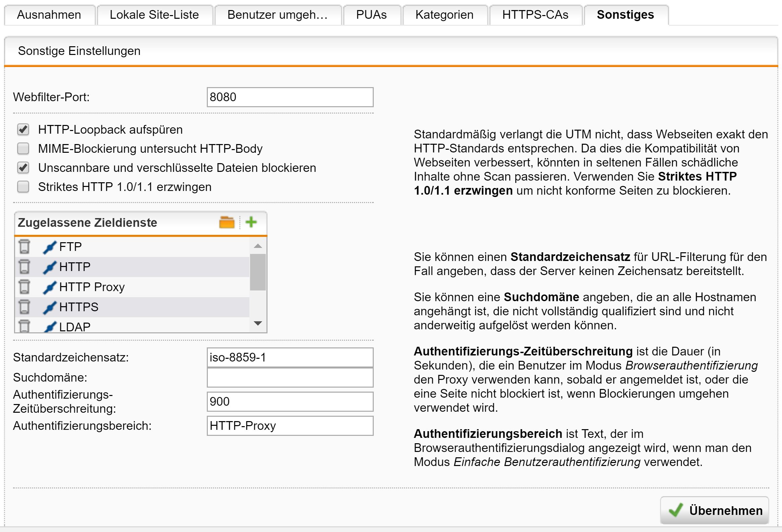Enable Striktes HTTP 1.0/1.1 erzwingen
782x532 pixels.
[23, 187]
